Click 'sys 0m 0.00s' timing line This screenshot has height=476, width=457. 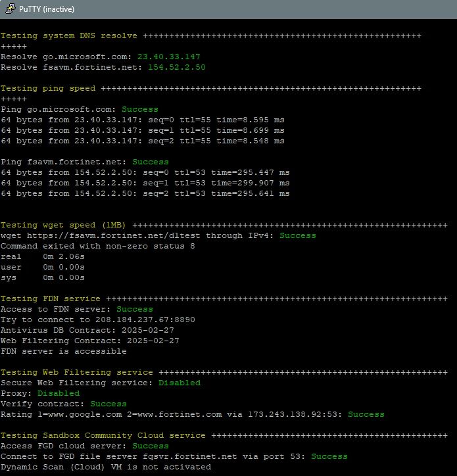[43, 277]
